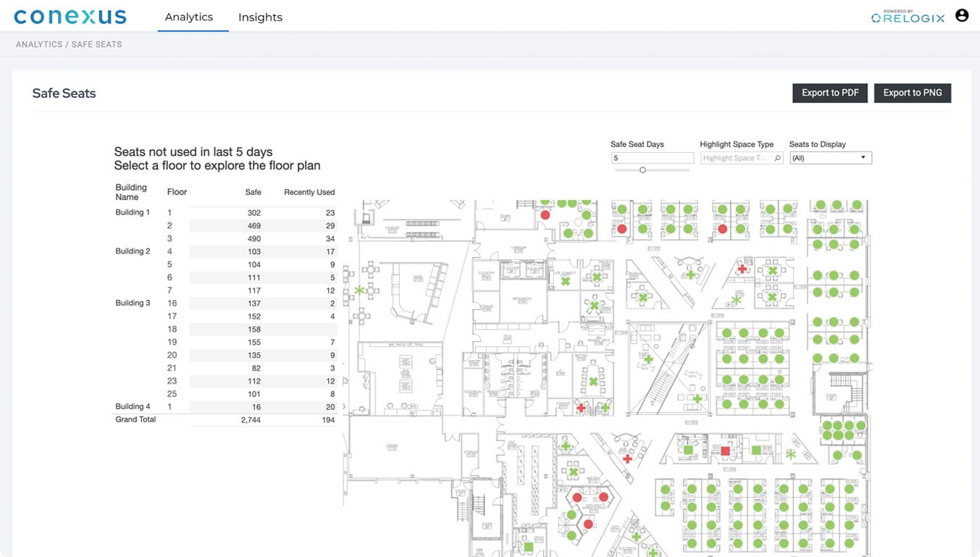Click the red plus marker beside the central staircase
The width and height of the screenshot is (980, 557).
tap(627, 458)
